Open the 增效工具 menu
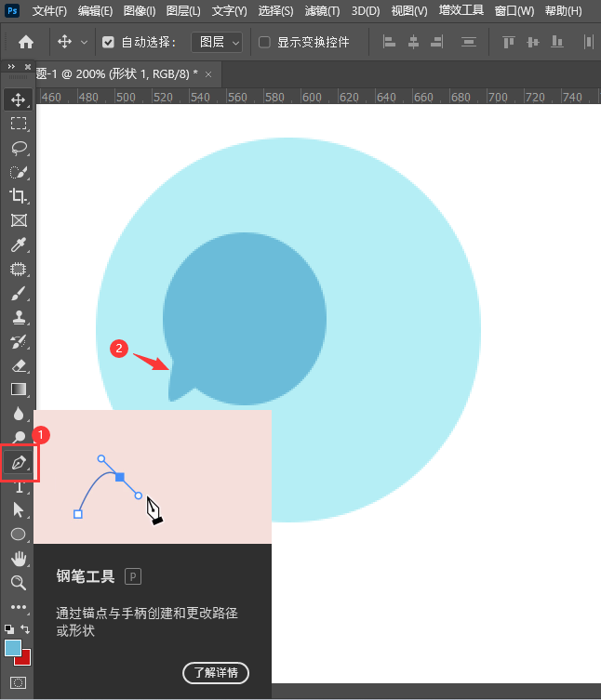 (461, 10)
